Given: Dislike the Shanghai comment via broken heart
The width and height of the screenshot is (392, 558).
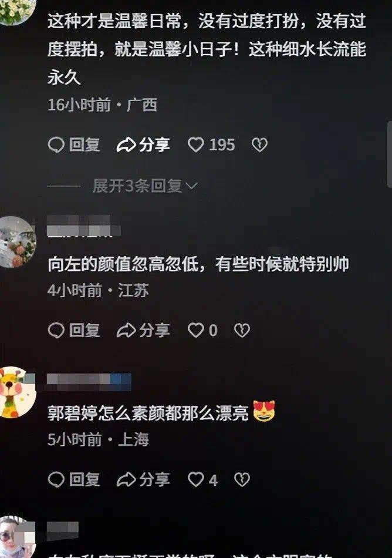Looking at the screenshot, I should [242, 480].
